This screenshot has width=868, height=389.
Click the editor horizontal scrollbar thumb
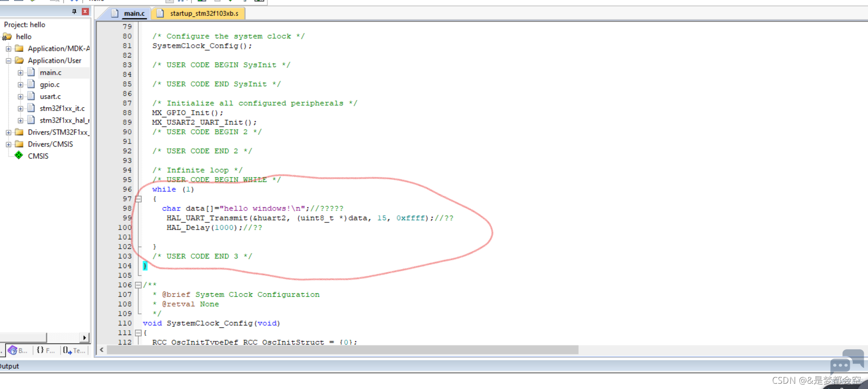coord(342,350)
